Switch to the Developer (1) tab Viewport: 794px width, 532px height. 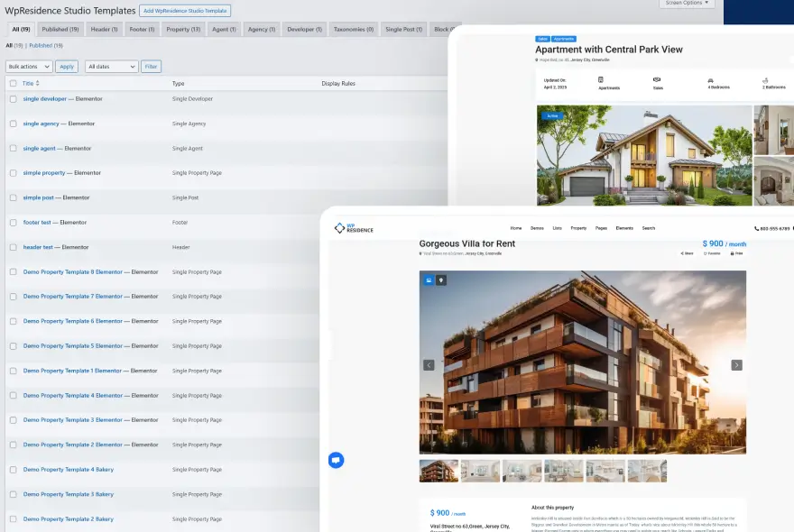304,30
